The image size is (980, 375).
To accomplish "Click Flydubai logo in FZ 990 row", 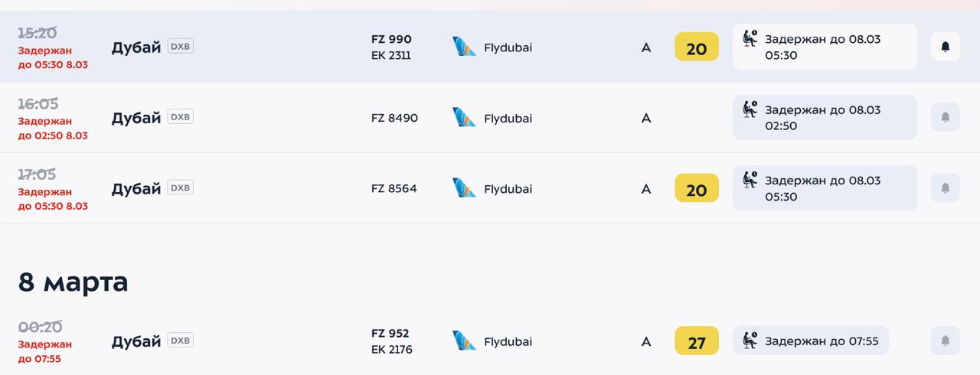I will 464,47.
